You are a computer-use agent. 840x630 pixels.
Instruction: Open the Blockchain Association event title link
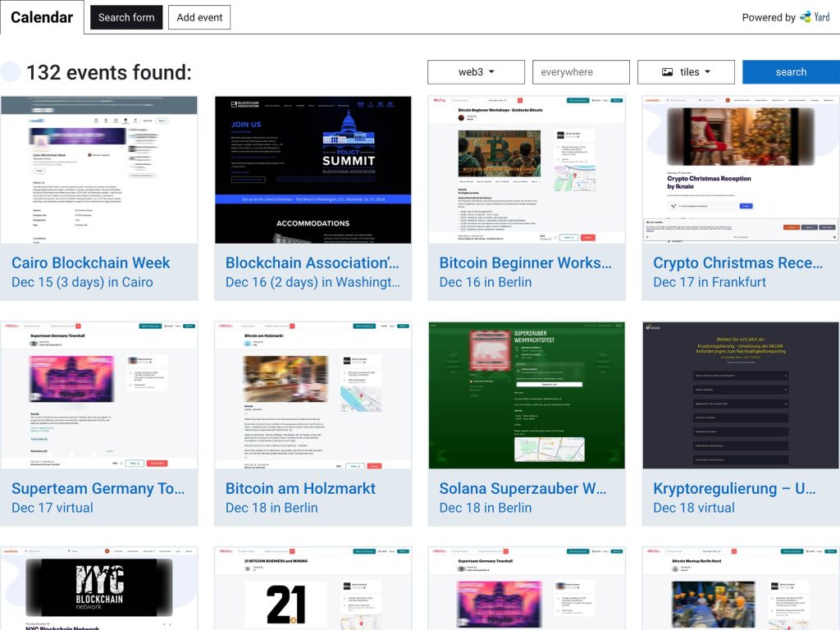pos(313,262)
